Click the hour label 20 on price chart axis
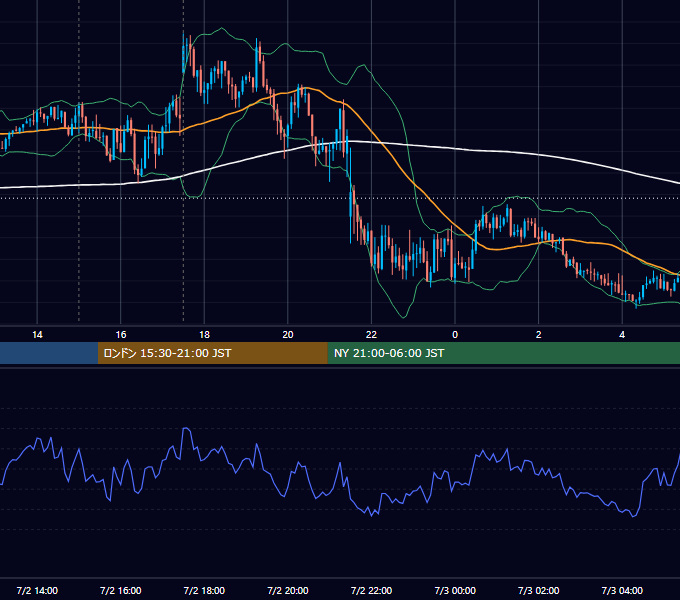680x600 pixels. tap(288, 335)
